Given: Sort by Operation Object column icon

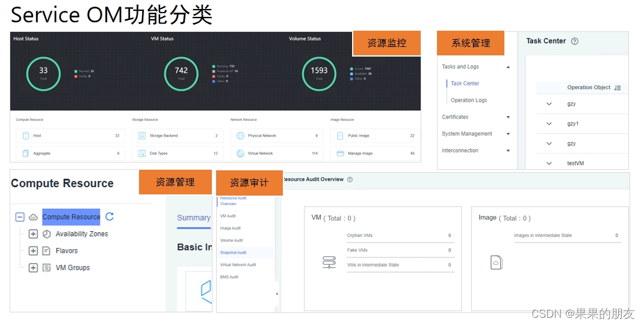Looking at the screenshot, I should click(x=618, y=88).
